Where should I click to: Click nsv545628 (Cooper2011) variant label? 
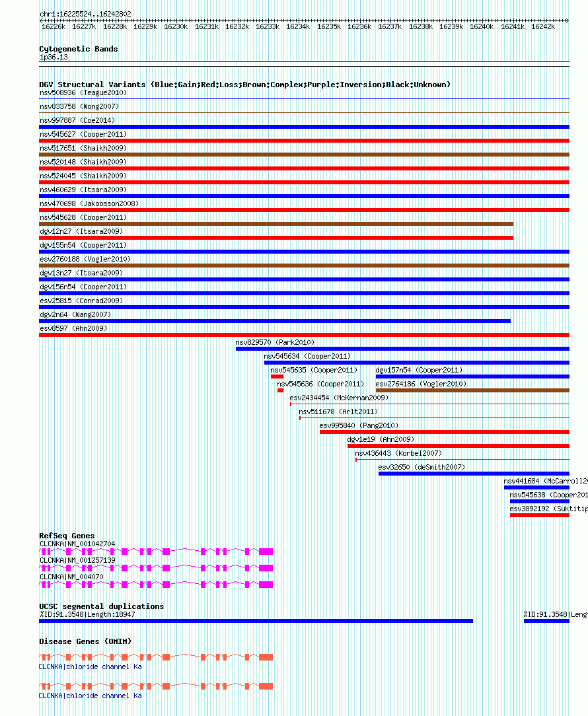pos(83,217)
